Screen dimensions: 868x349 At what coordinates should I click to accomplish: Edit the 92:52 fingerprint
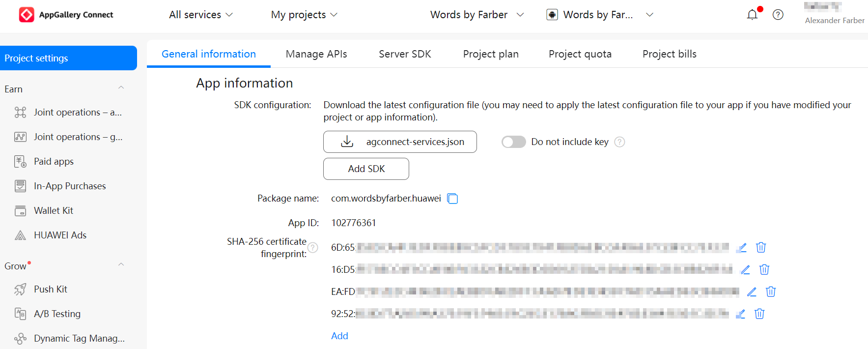pos(741,314)
